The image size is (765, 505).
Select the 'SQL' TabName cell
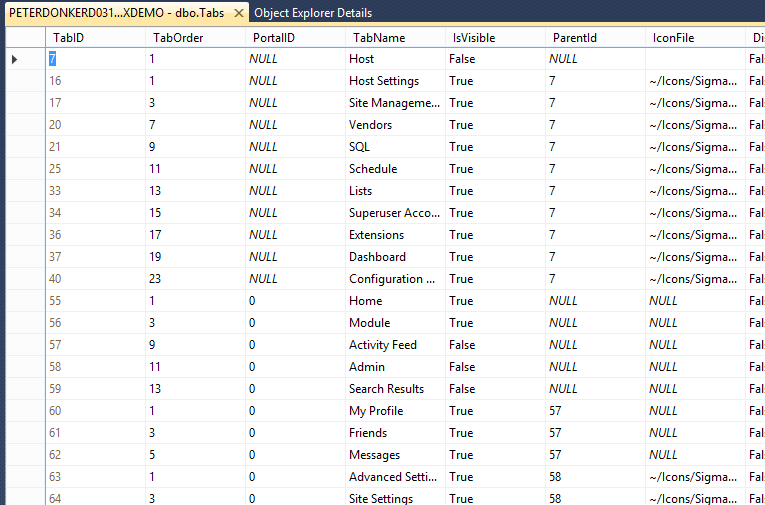pos(395,147)
